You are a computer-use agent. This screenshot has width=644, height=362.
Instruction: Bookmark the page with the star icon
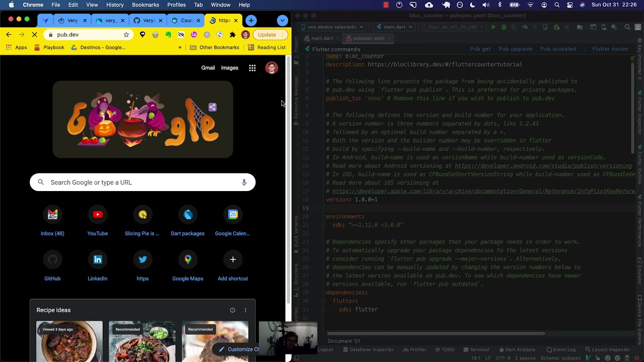pyautogui.click(x=126, y=35)
